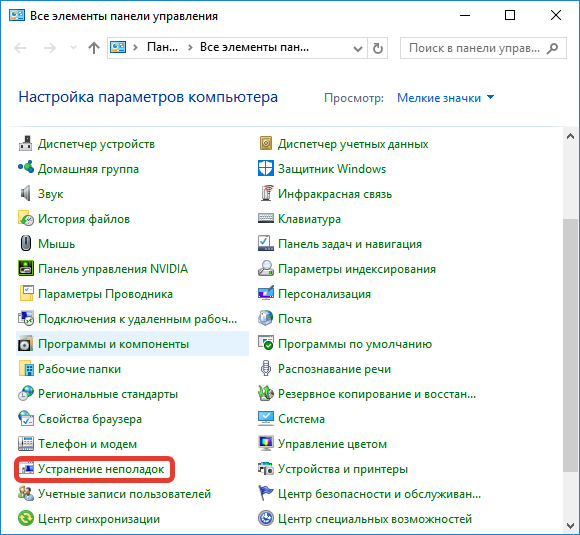Click the Клавиатура keyboard icon
Screen dimensions: 580x535
(x=266, y=219)
